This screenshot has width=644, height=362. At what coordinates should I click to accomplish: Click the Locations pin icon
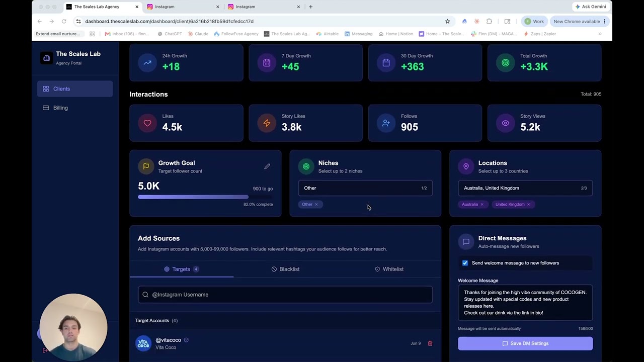[x=466, y=166]
